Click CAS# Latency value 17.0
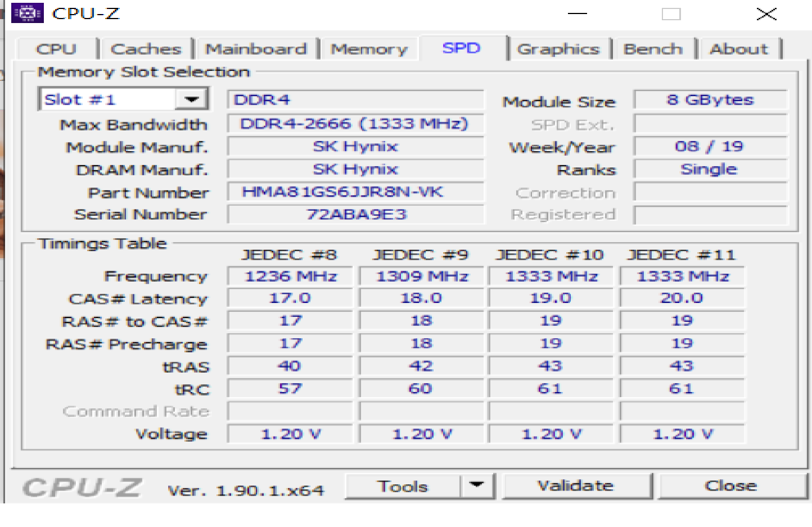The height and width of the screenshot is (527, 812). click(x=290, y=298)
